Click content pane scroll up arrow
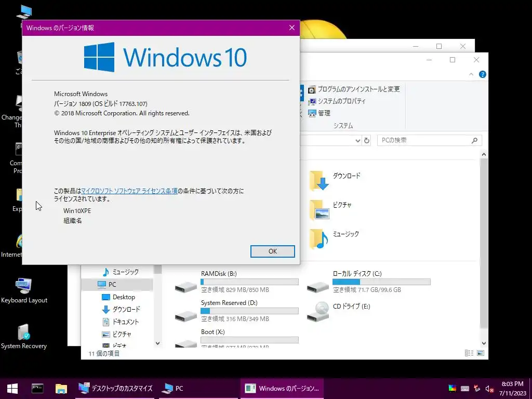The width and height of the screenshot is (532, 399). point(484,154)
